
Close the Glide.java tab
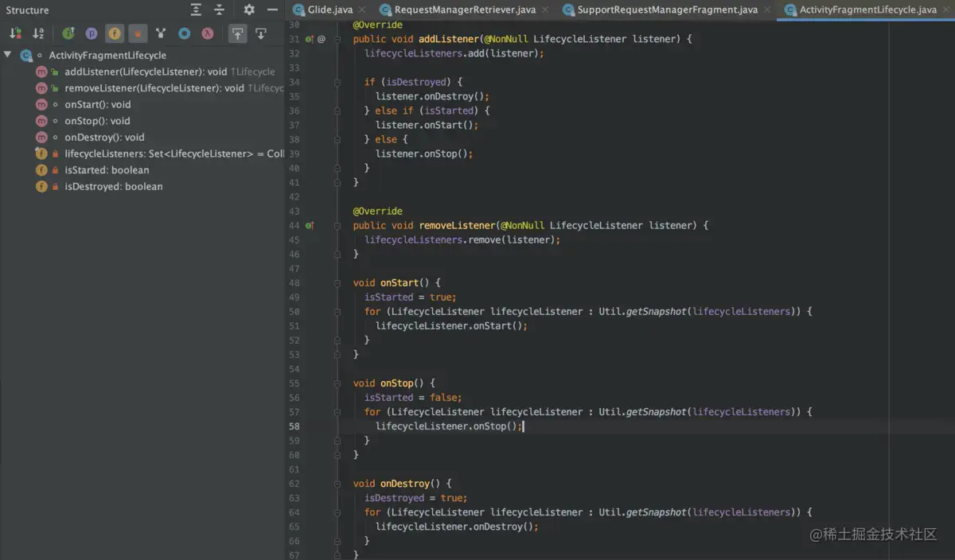(361, 10)
